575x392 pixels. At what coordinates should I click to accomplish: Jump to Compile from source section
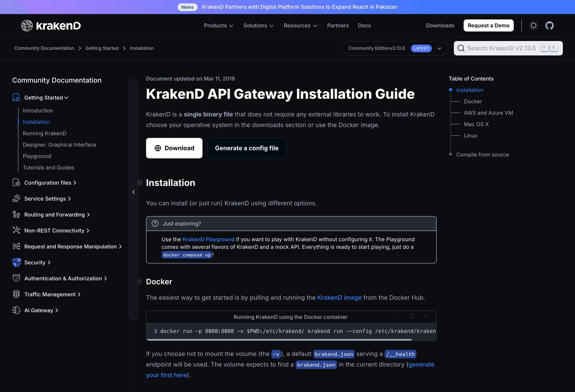(482, 154)
